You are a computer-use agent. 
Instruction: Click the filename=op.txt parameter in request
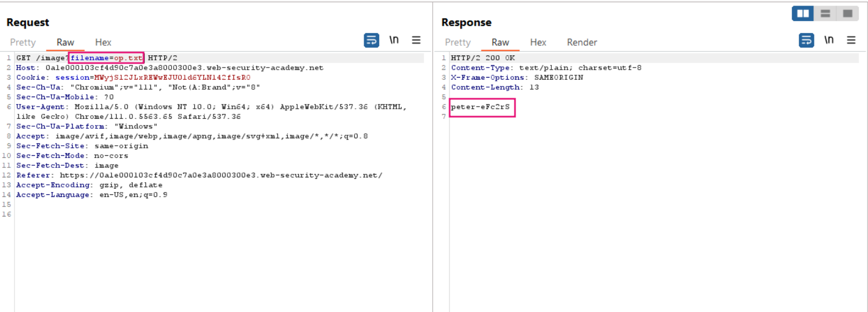pyautogui.click(x=107, y=58)
